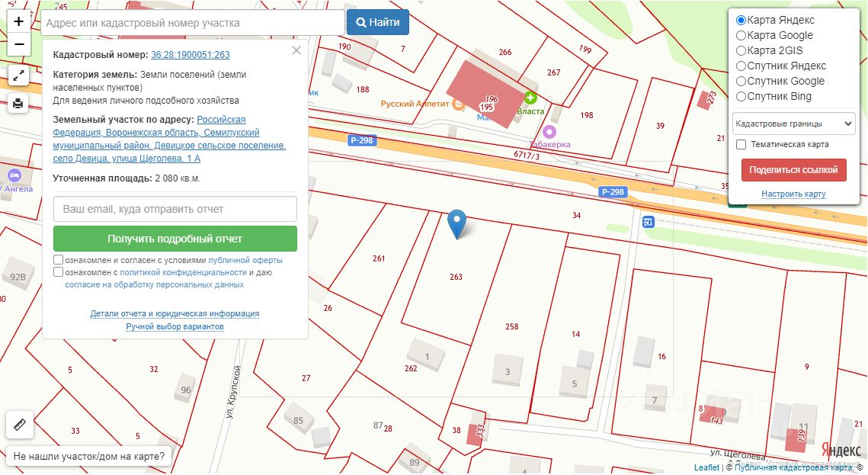Focus the email input field
868x475 pixels.
click(x=175, y=209)
